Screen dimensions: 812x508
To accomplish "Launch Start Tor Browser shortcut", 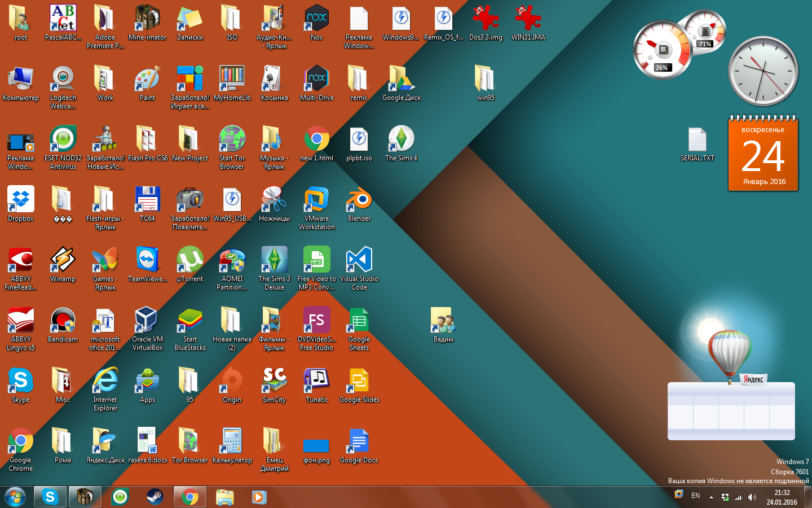I will point(232,147).
